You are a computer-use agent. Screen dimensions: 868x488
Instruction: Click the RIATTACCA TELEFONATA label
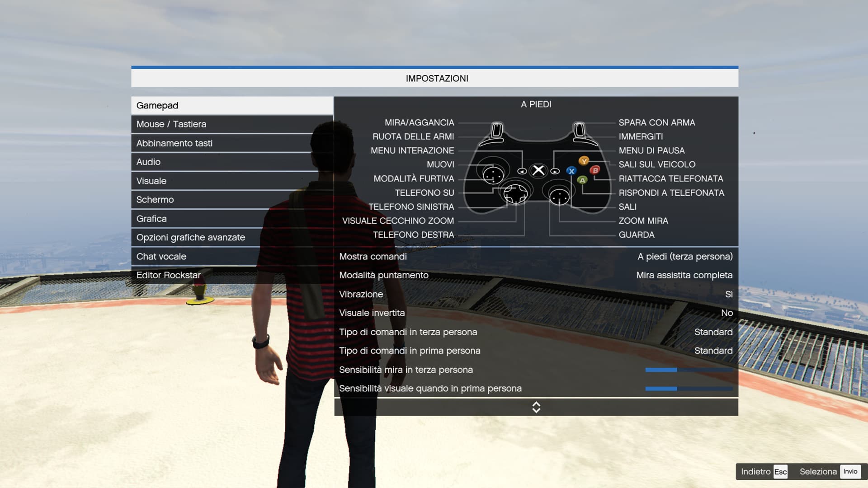671,178
